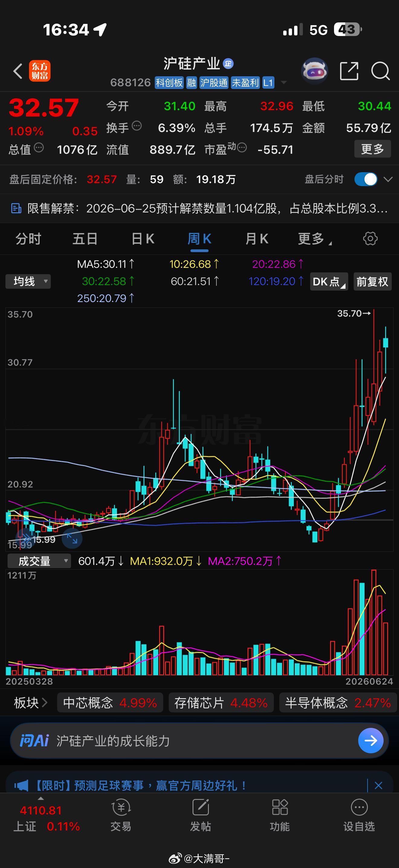Open the 均线 indicator dropdown
Image resolution: width=399 pixels, height=868 pixels.
28,281
